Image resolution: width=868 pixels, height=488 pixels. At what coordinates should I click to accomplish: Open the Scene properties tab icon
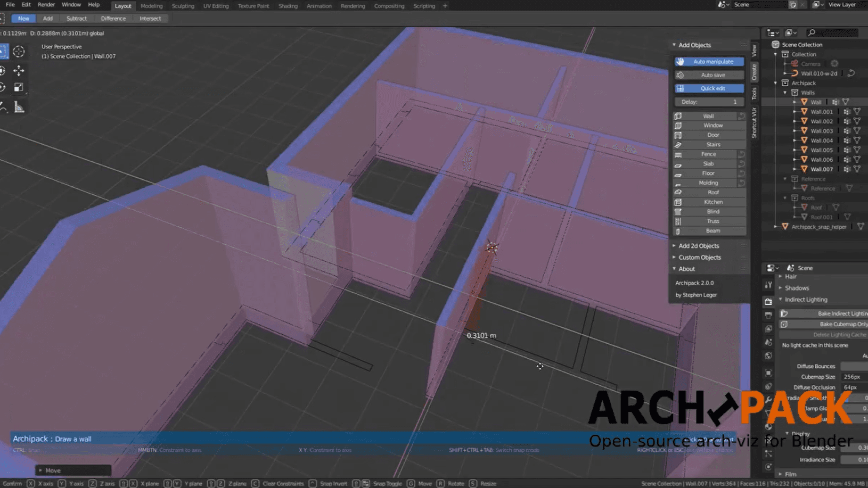768,342
